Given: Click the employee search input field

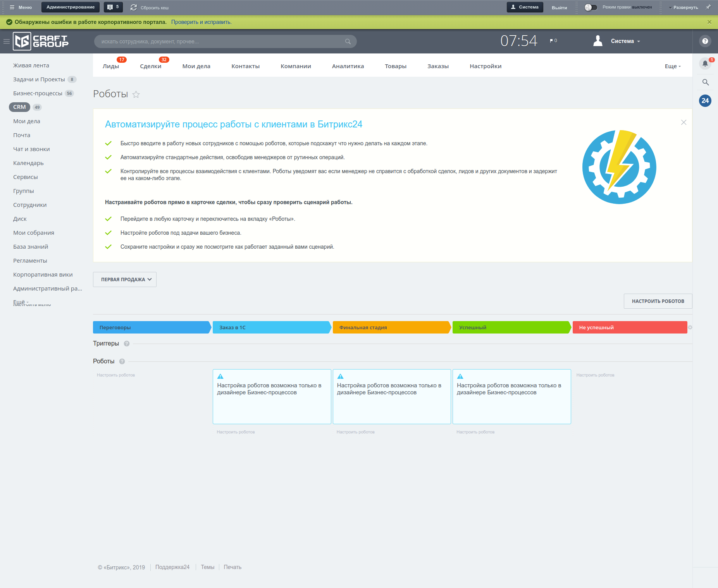Looking at the screenshot, I should (221, 41).
